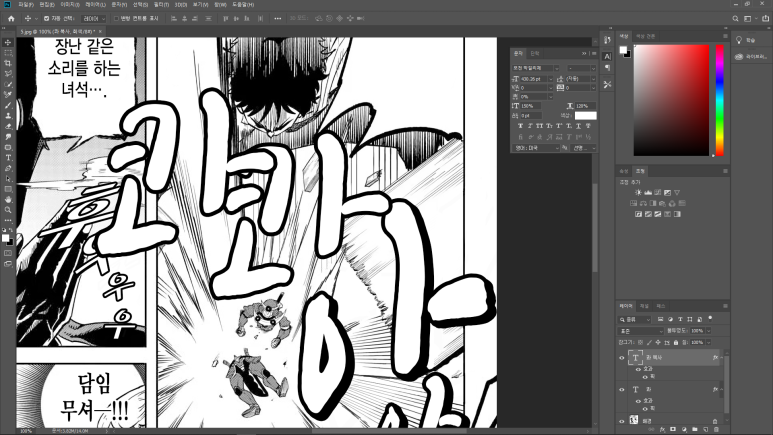Switch to the Properties tab
Viewport: 773px width, 435px height.
coord(624,171)
